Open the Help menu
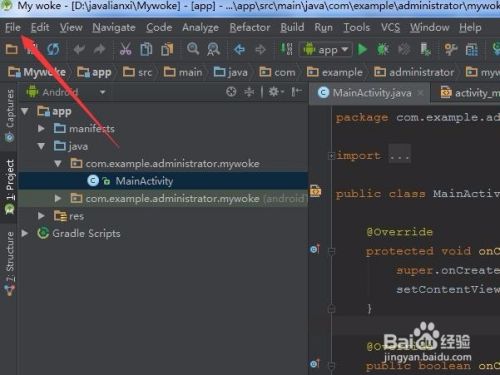This screenshot has height=375, width=500. tap(470, 27)
